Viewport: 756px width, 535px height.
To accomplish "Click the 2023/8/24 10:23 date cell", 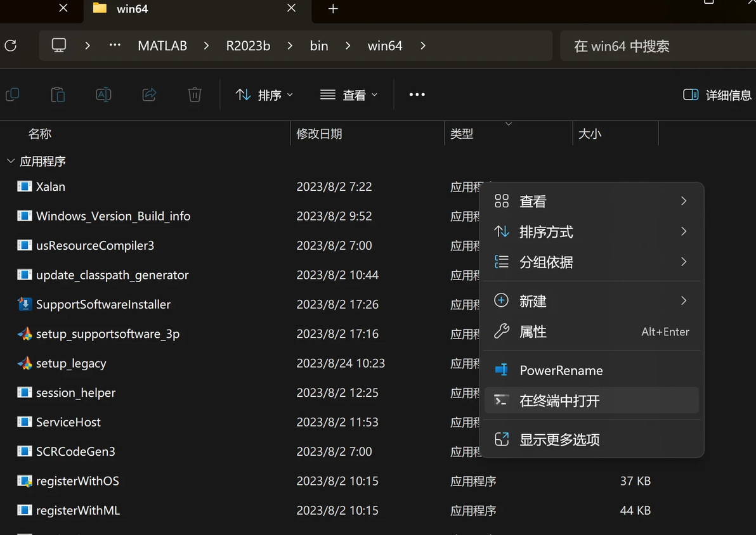I will tap(341, 363).
